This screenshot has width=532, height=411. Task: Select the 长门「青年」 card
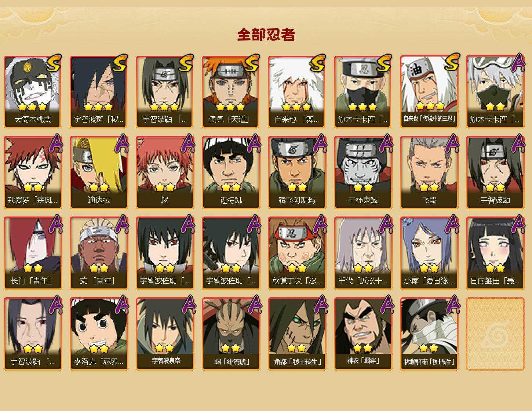point(33,253)
